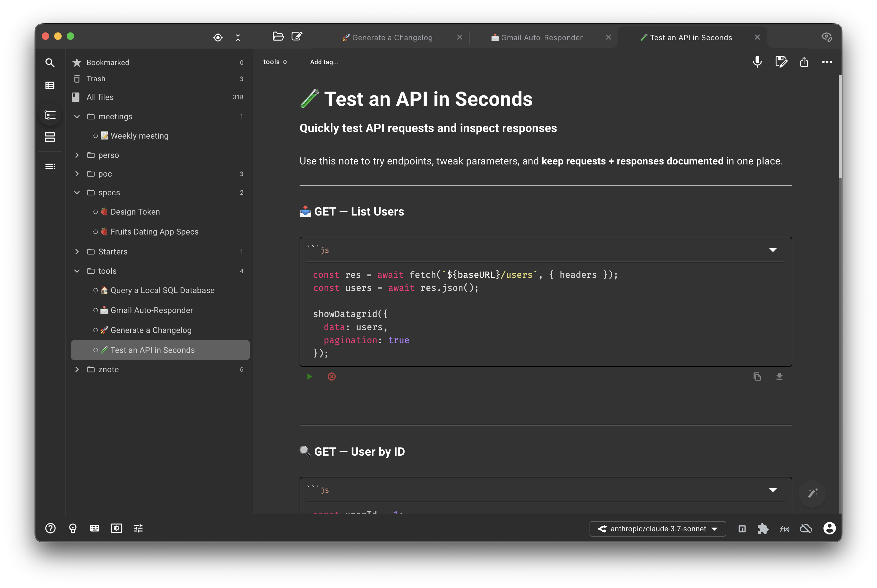Click Add tag... to tag the note
This screenshot has height=588, width=877.
click(x=324, y=62)
